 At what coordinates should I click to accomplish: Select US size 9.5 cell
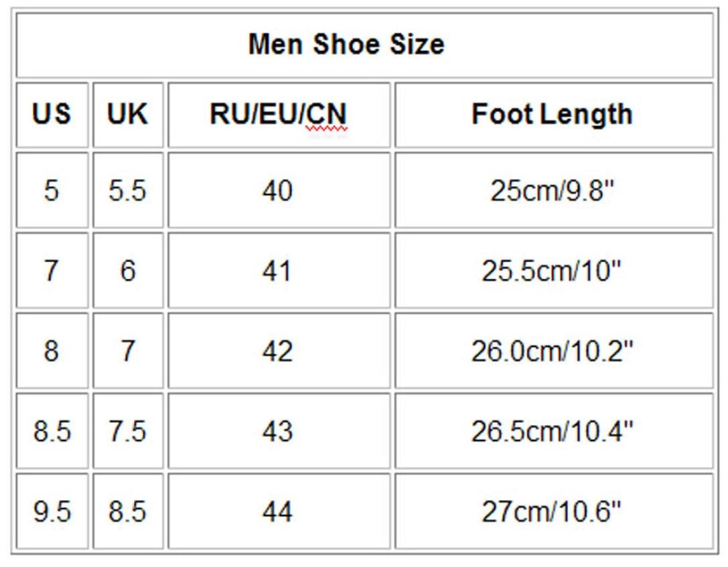click(x=52, y=512)
